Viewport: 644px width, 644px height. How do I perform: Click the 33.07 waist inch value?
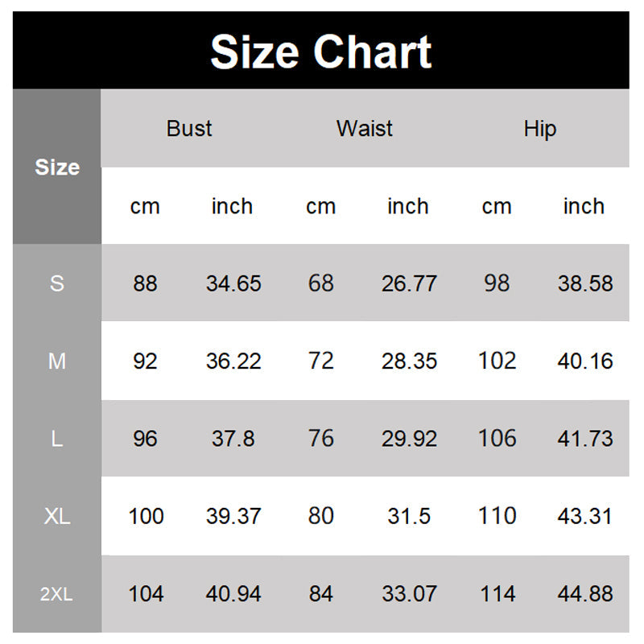409,594
